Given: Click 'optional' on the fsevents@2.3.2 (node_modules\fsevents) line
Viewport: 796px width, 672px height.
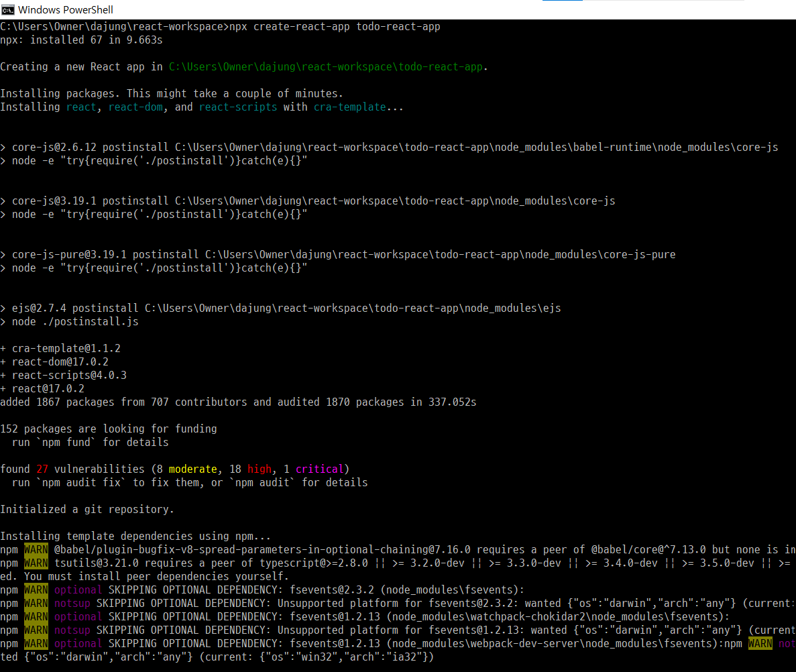Looking at the screenshot, I should [78, 590].
